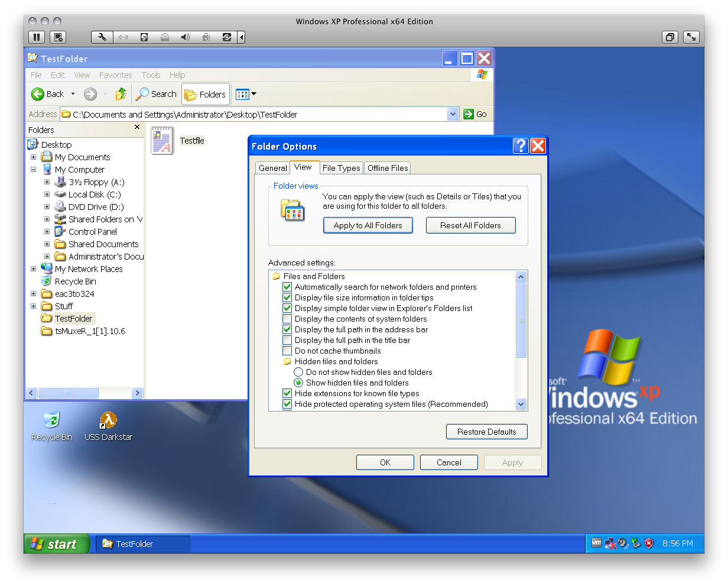Expand the Local Disk (C:) node

(47, 195)
